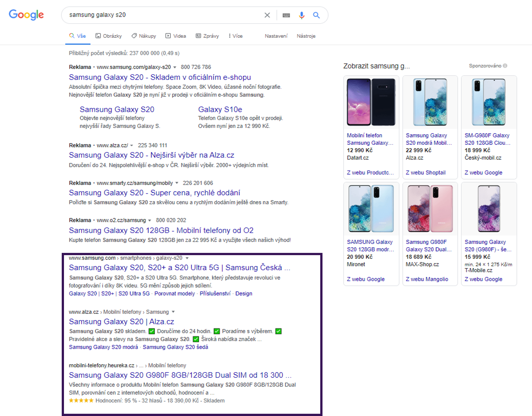Open ad Super cena, rychlé dodání
This screenshot has width=532, height=416.
point(155,193)
